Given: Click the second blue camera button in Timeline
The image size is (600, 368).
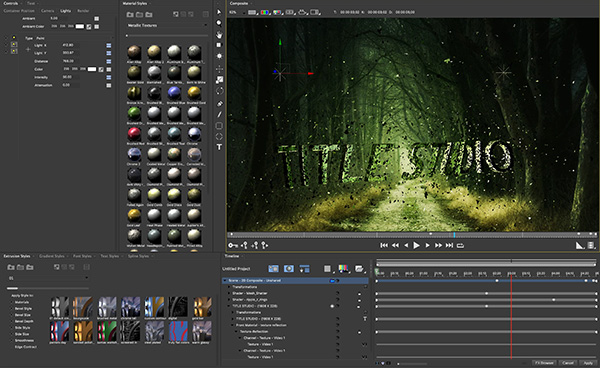Looking at the screenshot, I should pos(289,269).
